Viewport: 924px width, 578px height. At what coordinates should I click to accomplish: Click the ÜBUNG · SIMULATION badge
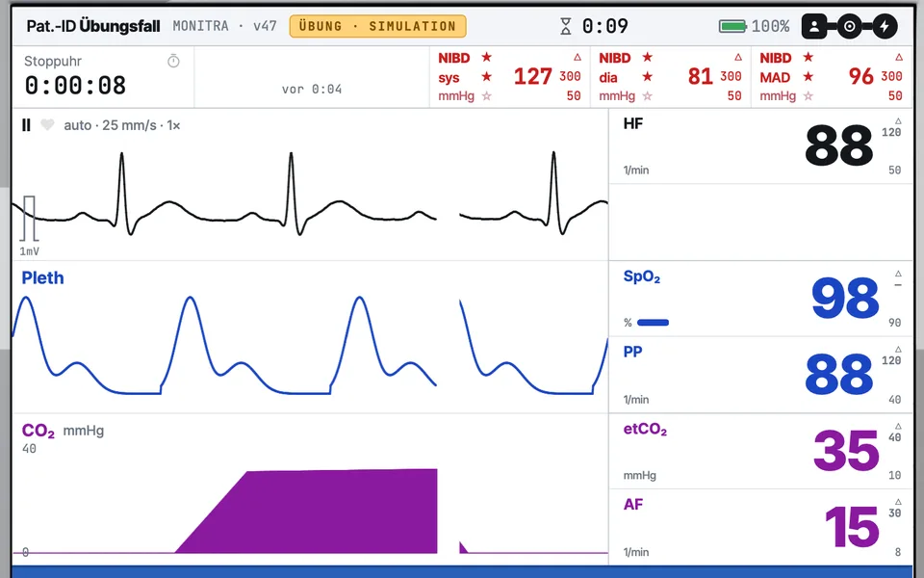tap(377, 26)
